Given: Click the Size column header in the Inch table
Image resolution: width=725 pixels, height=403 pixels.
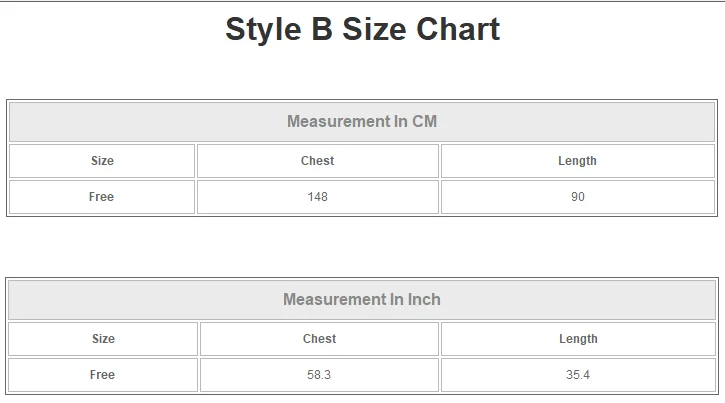Looking at the screenshot, I should (103, 339).
